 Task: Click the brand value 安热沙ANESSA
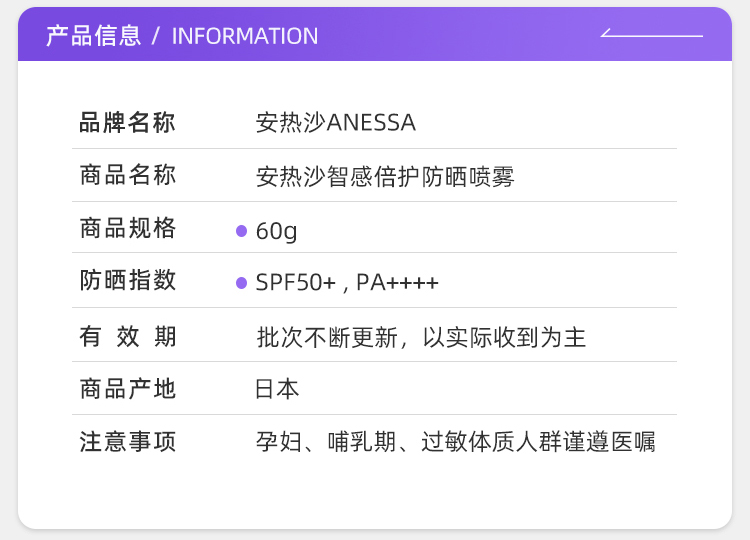(335, 123)
